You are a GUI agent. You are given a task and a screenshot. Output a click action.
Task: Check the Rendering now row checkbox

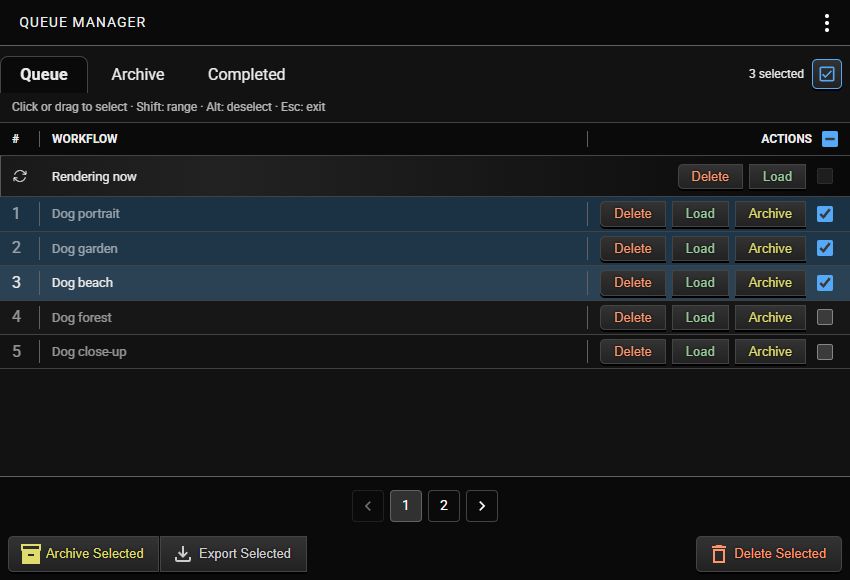pyautogui.click(x=825, y=176)
